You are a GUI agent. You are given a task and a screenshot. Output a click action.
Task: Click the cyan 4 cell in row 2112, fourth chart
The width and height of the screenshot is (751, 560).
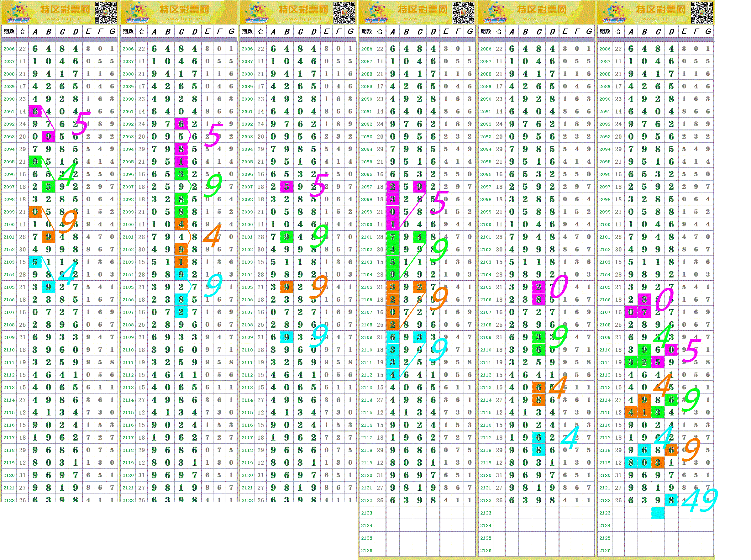(x=392, y=375)
